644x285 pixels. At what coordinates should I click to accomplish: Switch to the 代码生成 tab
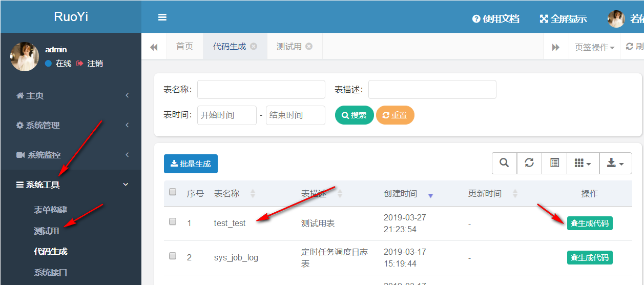(x=230, y=46)
